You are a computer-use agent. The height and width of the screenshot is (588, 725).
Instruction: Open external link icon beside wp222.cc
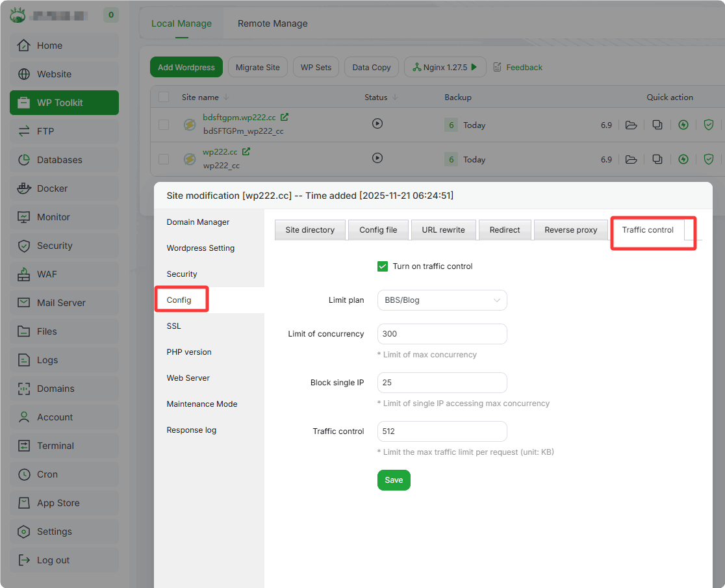pos(246,151)
